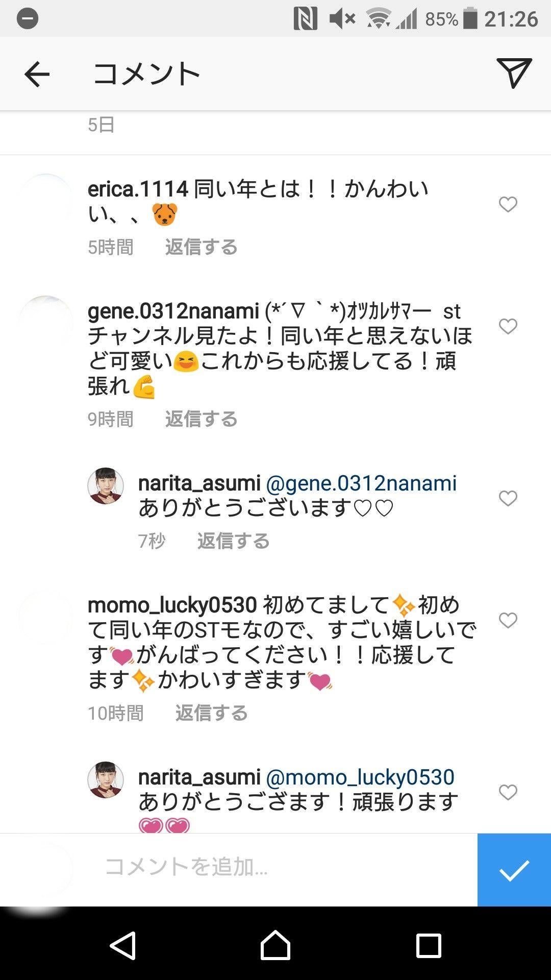
Task: Tap 返信する under erica.1114's comment
Action: [x=202, y=248]
